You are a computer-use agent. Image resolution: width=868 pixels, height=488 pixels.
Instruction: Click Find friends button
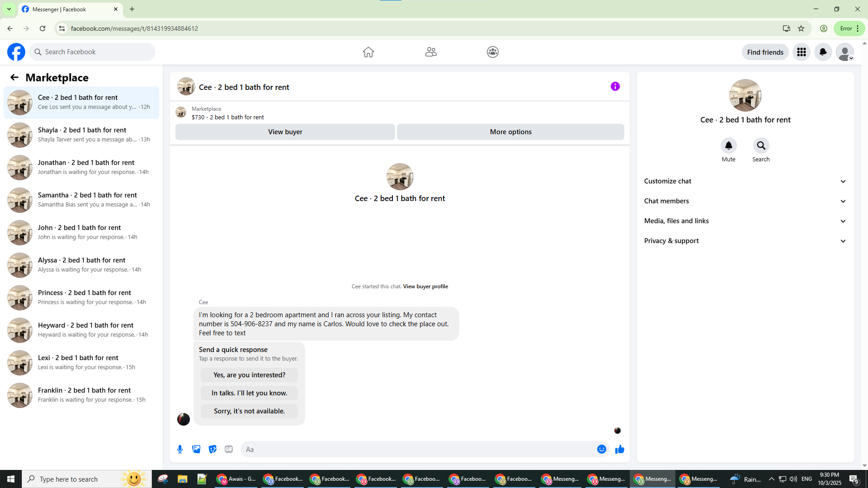pyautogui.click(x=765, y=52)
